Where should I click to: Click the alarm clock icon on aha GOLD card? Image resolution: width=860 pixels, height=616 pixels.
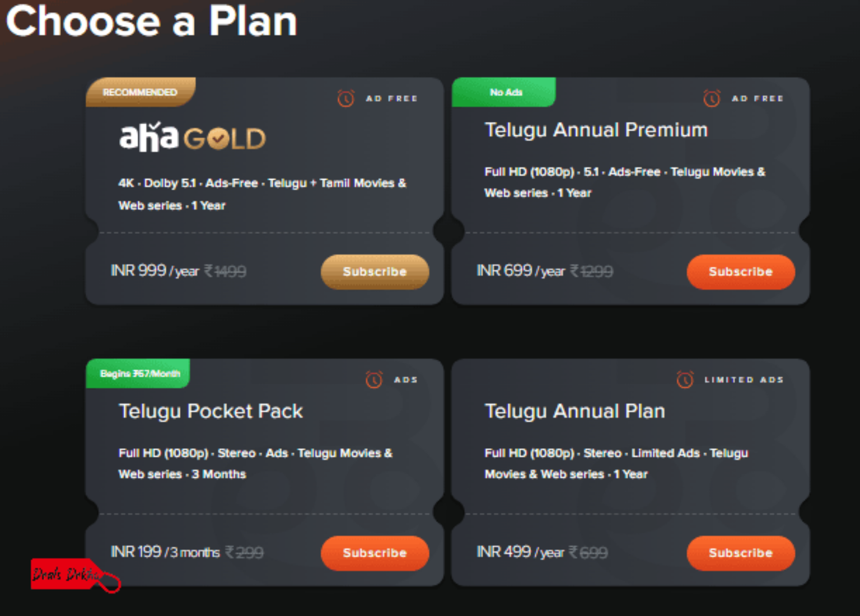click(x=345, y=98)
